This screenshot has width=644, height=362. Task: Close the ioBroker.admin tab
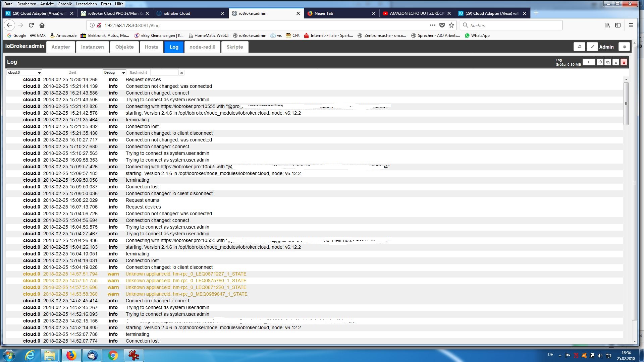tap(298, 13)
